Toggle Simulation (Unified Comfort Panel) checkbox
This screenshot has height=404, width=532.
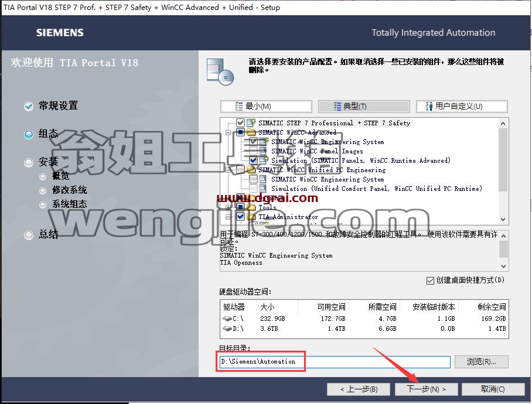pyautogui.click(x=253, y=189)
